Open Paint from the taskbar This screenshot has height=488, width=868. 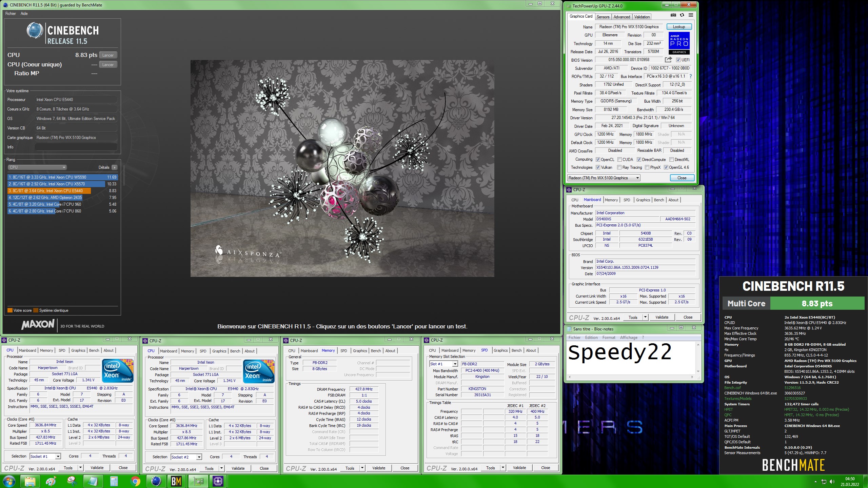(x=51, y=481)
